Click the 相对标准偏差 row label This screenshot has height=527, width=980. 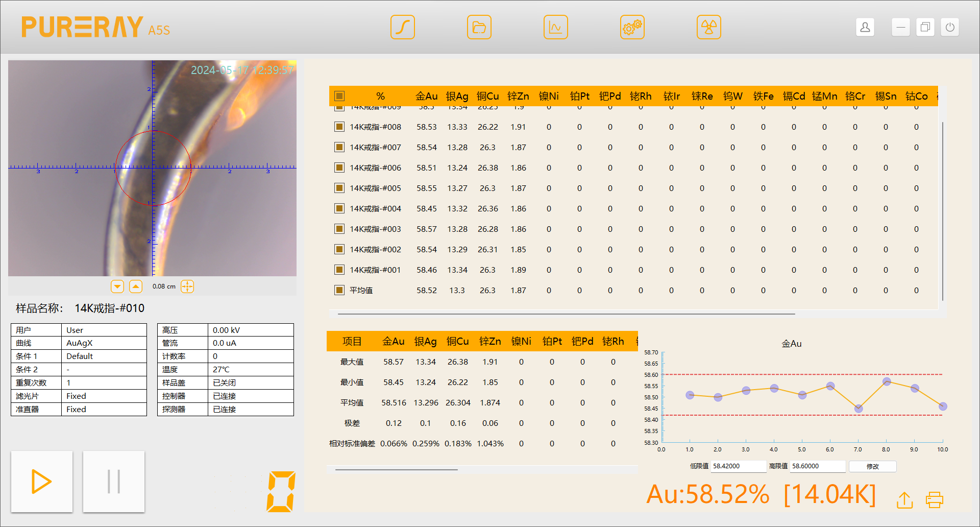pos(352,443)
